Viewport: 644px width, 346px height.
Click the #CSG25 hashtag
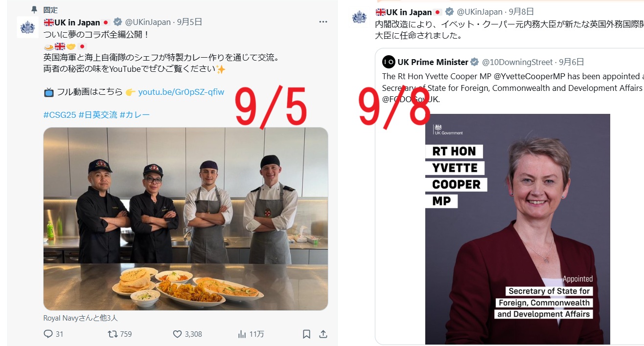[x=60, y=115]
